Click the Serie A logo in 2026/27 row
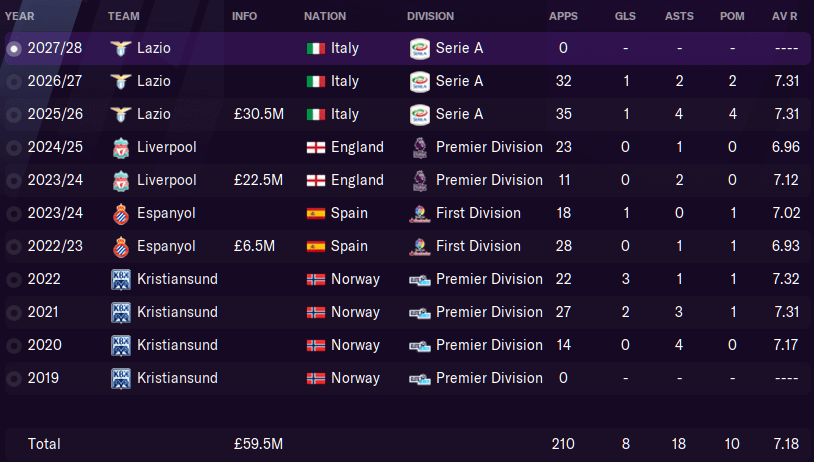814x462 pixels. [419, 81]
